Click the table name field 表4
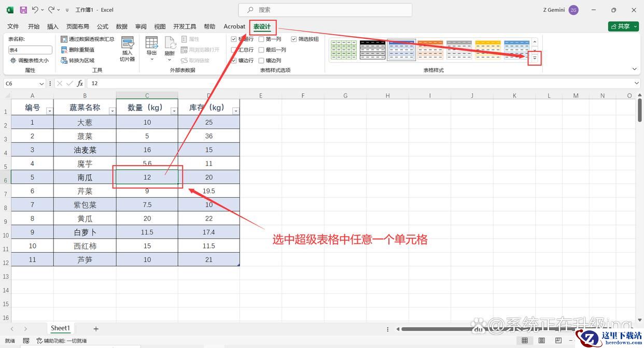Viewport: 644px width, 348px height. pyautogui.click(x=30, y=50)
